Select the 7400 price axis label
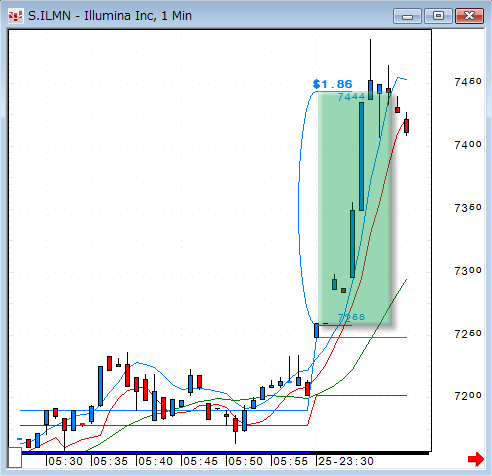492x476 pixels. [468, 144]
